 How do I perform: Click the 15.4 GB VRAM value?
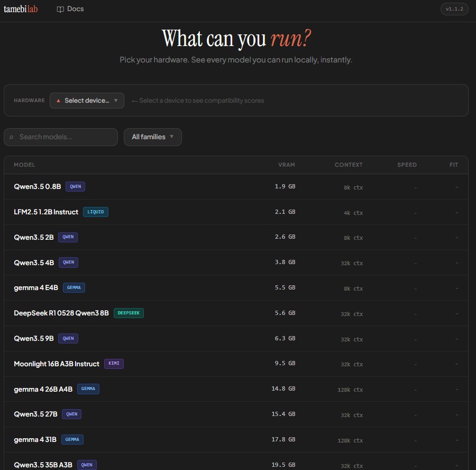click(283, 414)
